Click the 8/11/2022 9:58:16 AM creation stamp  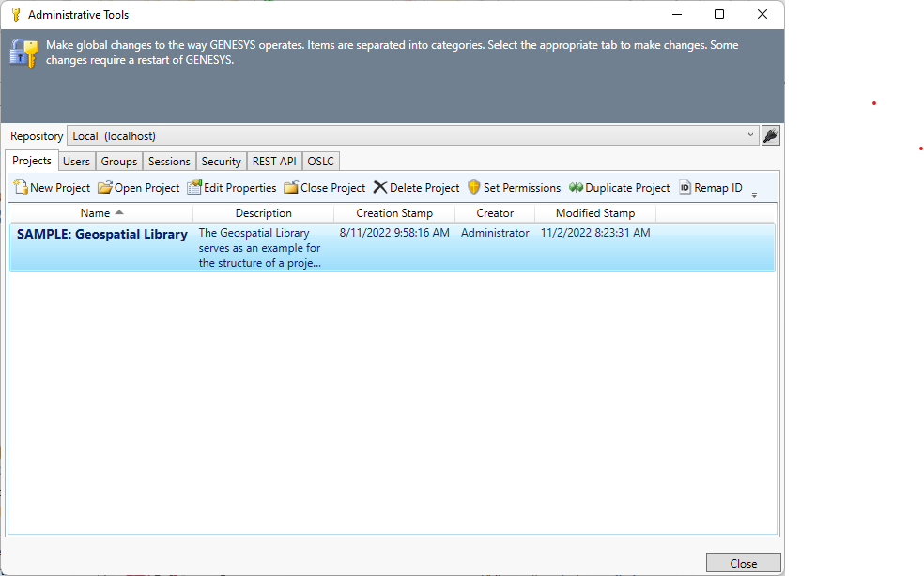point(394,233)
